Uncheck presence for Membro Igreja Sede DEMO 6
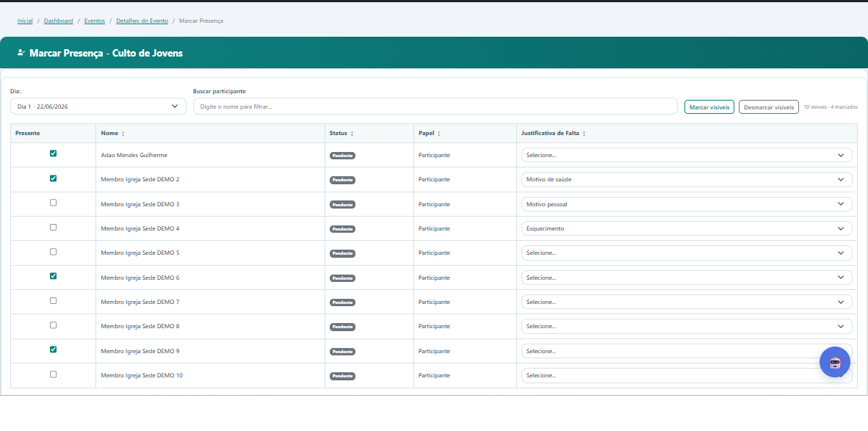This screenshot has height=431, width=868. tap(53, 276)
